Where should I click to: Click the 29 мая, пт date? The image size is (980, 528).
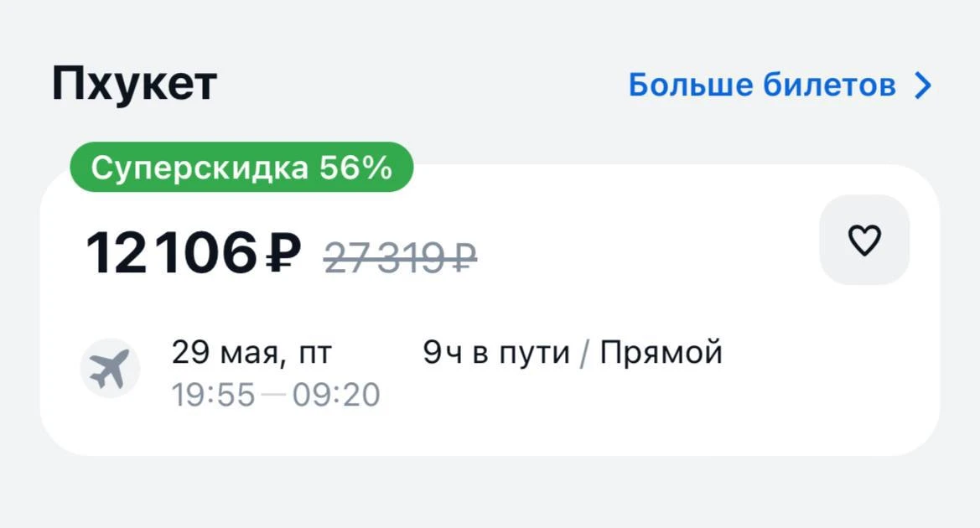pos(251,352)
